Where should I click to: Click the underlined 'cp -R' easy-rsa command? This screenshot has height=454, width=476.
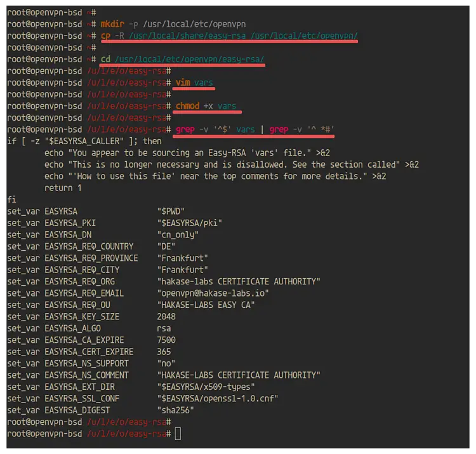pyautogui.click(x=229, y=36)
